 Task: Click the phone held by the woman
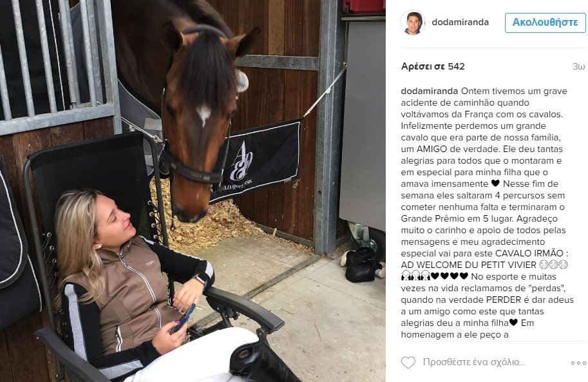tap(183, 319)
